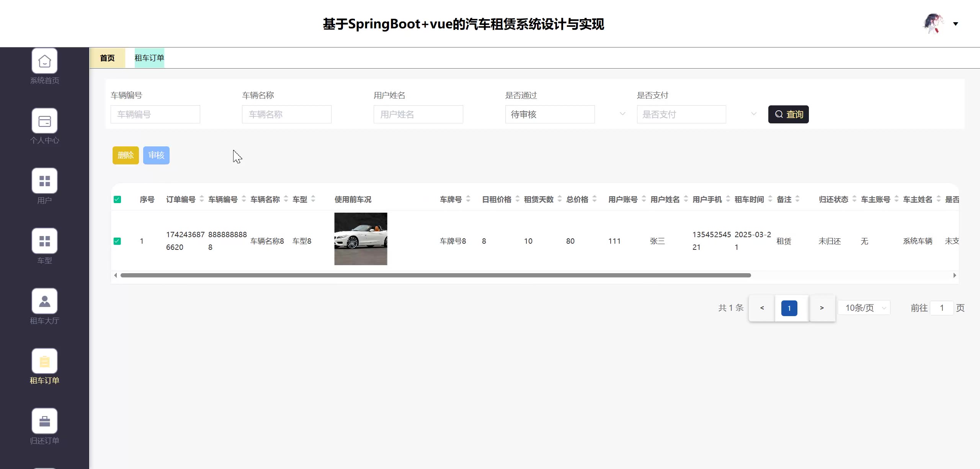Open the 车型 sidebar icon

(44, 241)
